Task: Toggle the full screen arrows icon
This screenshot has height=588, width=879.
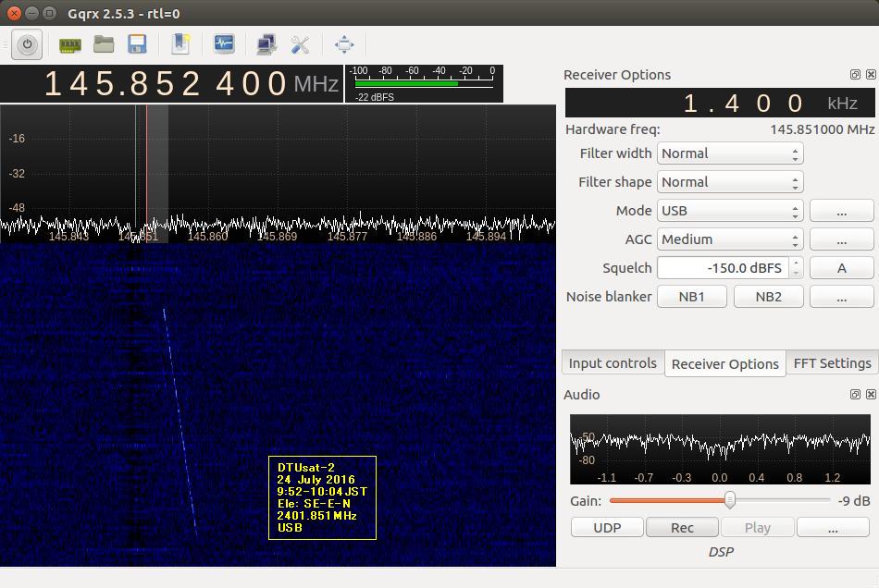Action: [x=344, y=44]
